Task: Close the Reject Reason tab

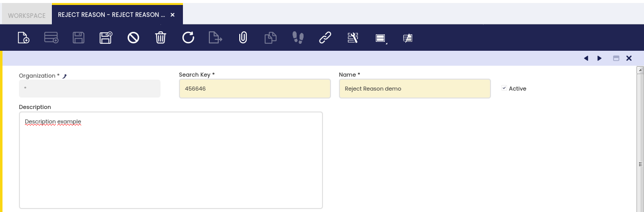Action: [x=172, y=15]
